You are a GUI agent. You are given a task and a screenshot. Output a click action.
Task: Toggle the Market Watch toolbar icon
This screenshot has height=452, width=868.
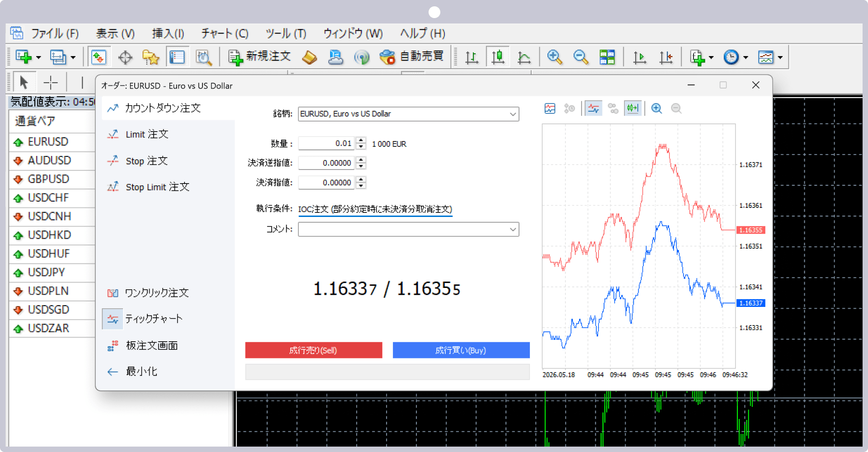pos(99,57)
